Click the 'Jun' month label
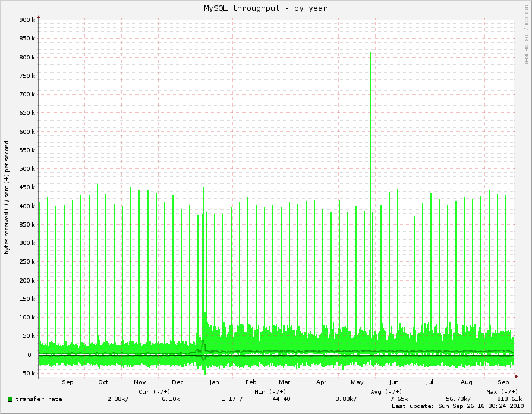The height and width of the screenshot is (414, 532). point(394,382)
